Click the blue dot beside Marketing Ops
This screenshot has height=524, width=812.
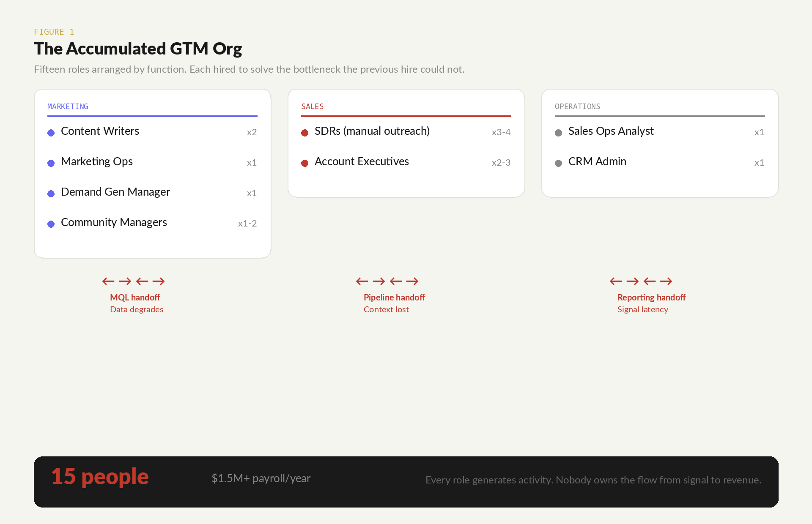pyautogui.click(x=51, y=163)
